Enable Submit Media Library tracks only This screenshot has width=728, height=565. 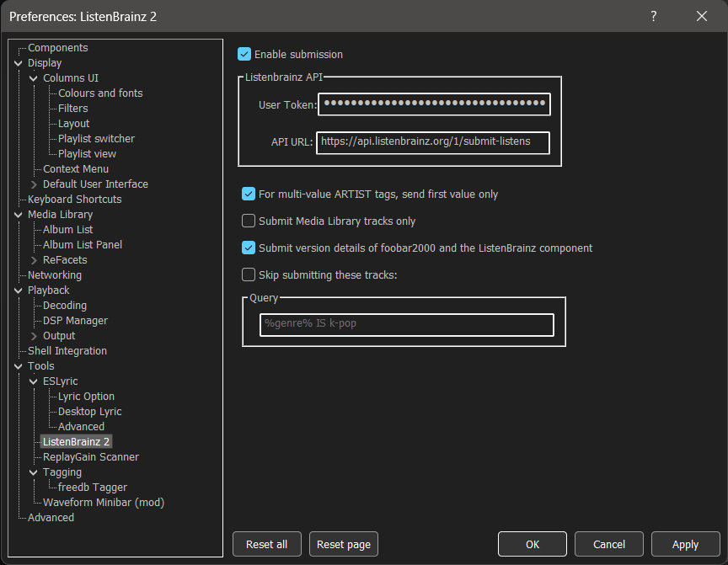tap(249, 221)
